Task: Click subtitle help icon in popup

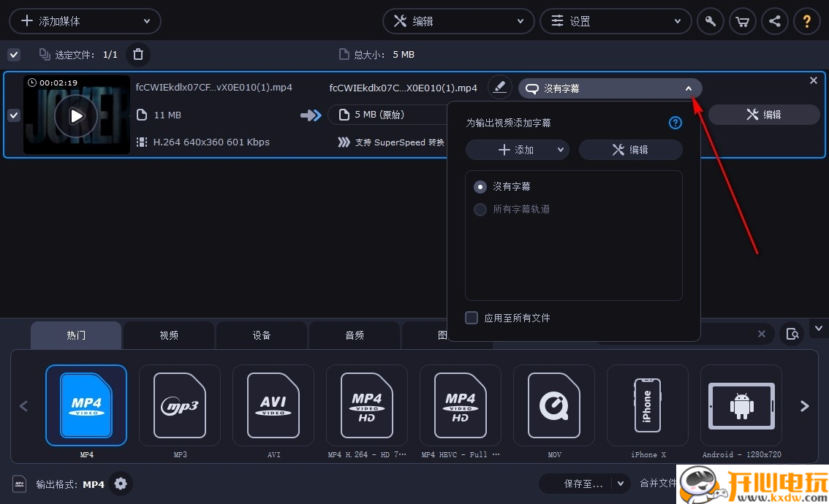Action: (x=675, y=123)
